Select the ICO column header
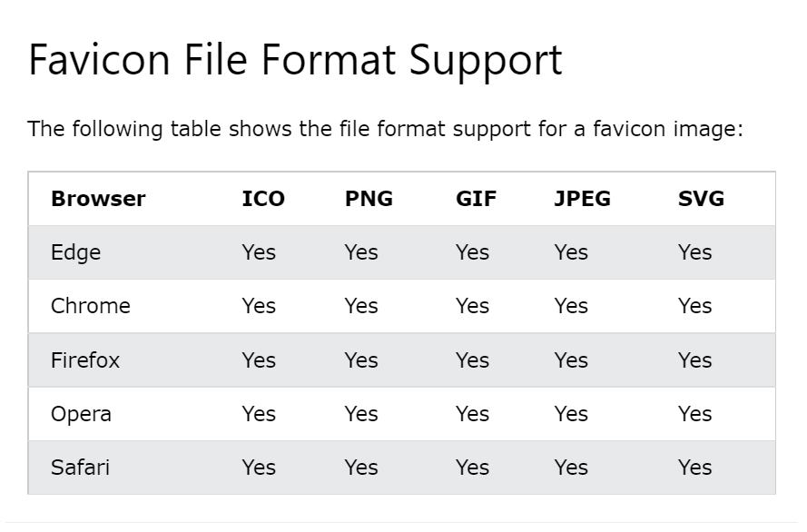This screenshot has height=532, width=807. [263, 199]
